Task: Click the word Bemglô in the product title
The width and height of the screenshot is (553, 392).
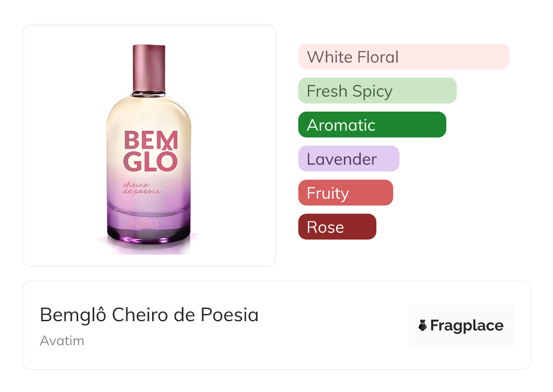Action: coord(74,315)
